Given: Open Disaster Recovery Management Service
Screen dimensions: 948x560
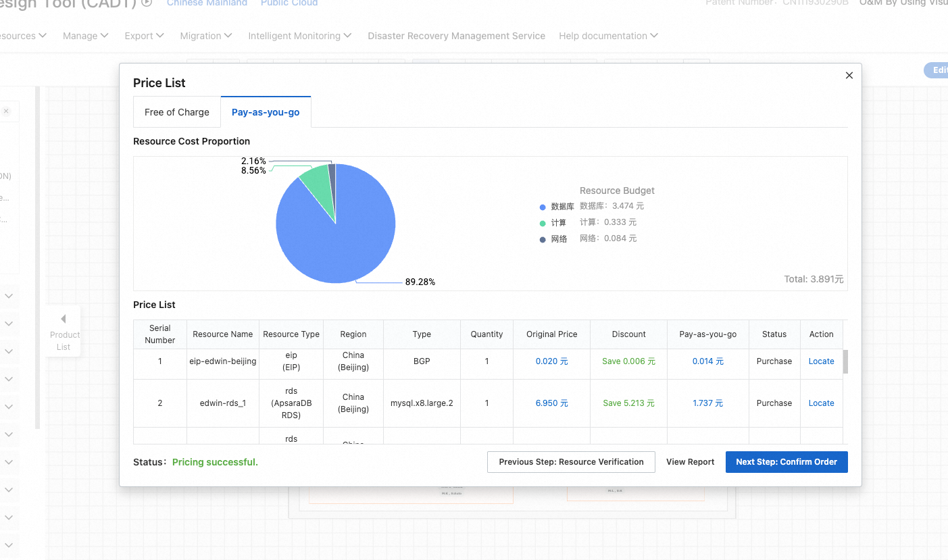Looking at the screenshot, I should 456,36.
